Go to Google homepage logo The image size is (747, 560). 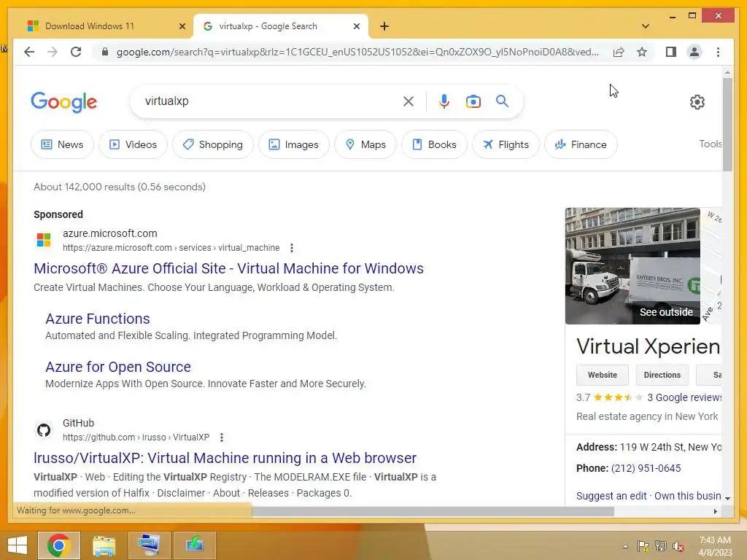[x=64, y=102]
